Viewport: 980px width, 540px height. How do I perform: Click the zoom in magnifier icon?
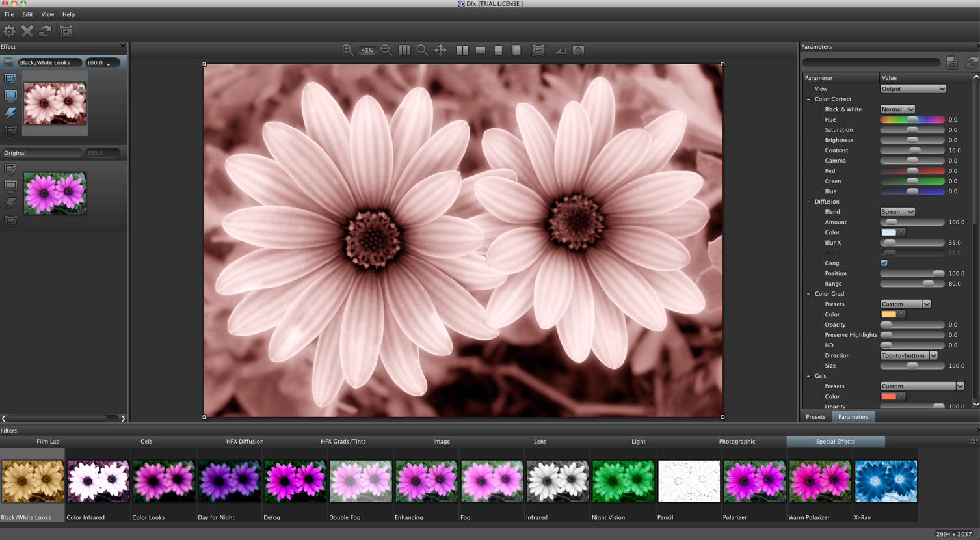point(347,50)
